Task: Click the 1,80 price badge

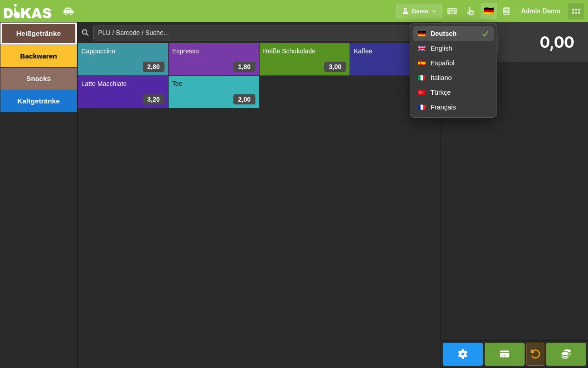Action: pos(244,67)
